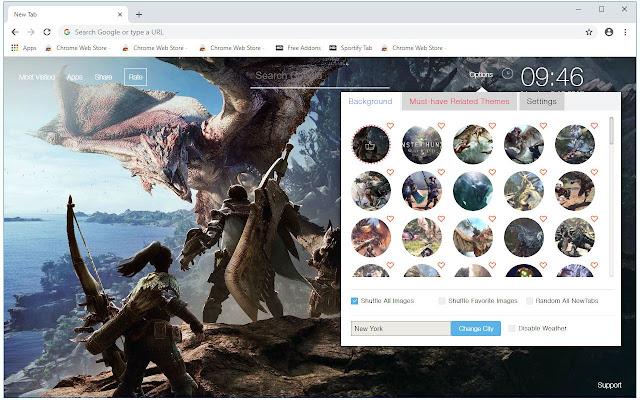This screenshot has height=400, width=640.
Task: Favorite the blue water thumbnail heart
Action: pos(492,172)
